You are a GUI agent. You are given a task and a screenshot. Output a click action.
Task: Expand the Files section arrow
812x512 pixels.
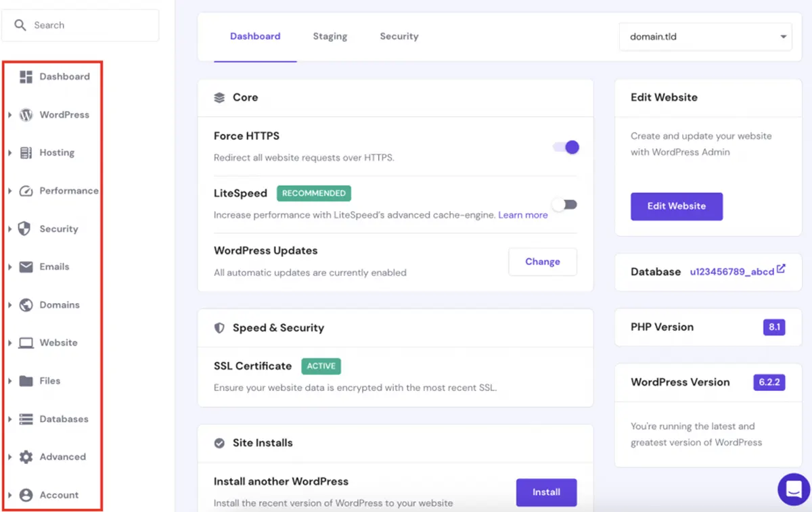pos(9,381)
